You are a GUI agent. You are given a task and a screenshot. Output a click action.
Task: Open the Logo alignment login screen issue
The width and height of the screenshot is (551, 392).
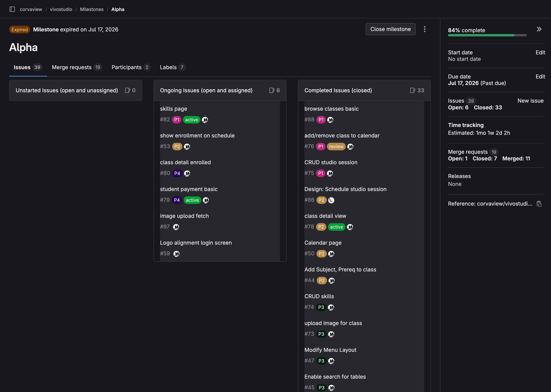[196, 243]
